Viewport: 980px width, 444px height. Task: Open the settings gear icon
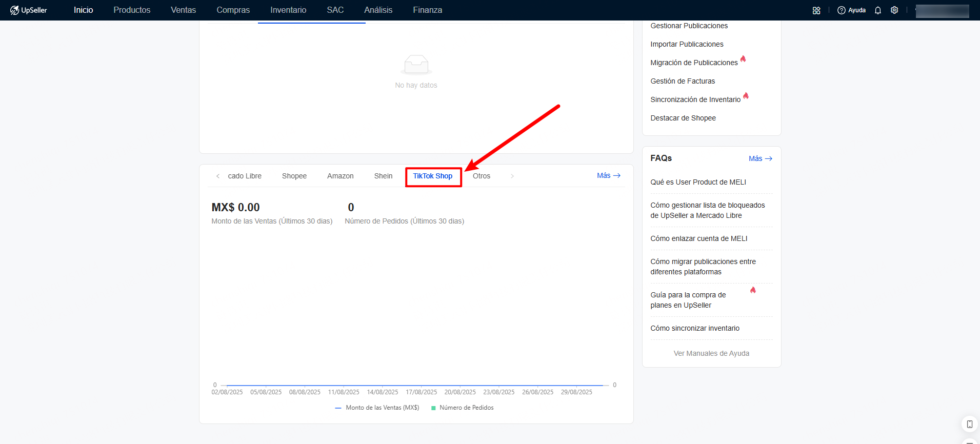[894, 10]
